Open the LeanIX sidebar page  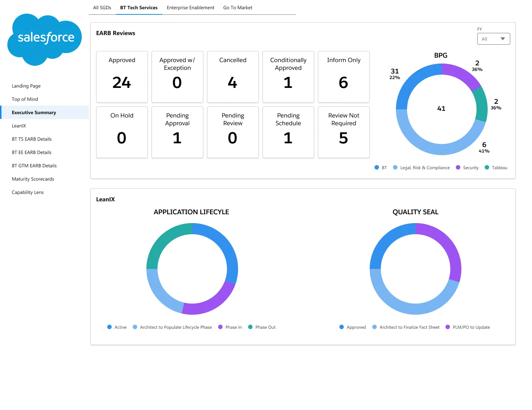click(x=44, y=126)
